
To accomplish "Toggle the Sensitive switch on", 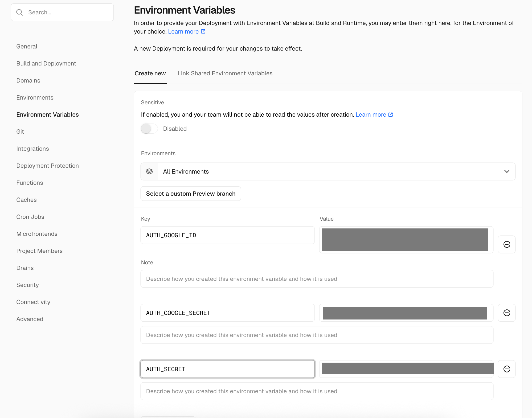I will (x=149, y=129).
